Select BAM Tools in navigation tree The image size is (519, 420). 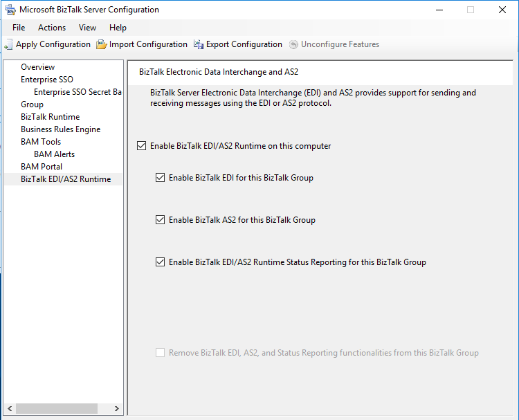coord(41,142)
